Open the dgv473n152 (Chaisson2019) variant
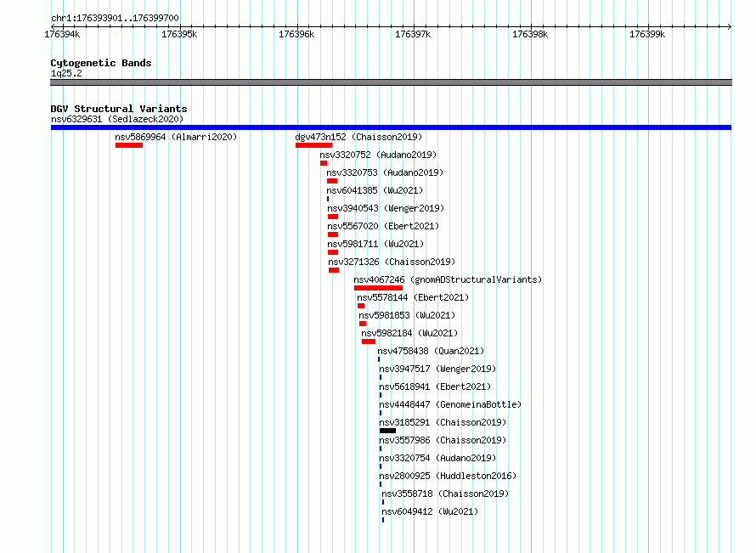 click(x=358, y=137)
